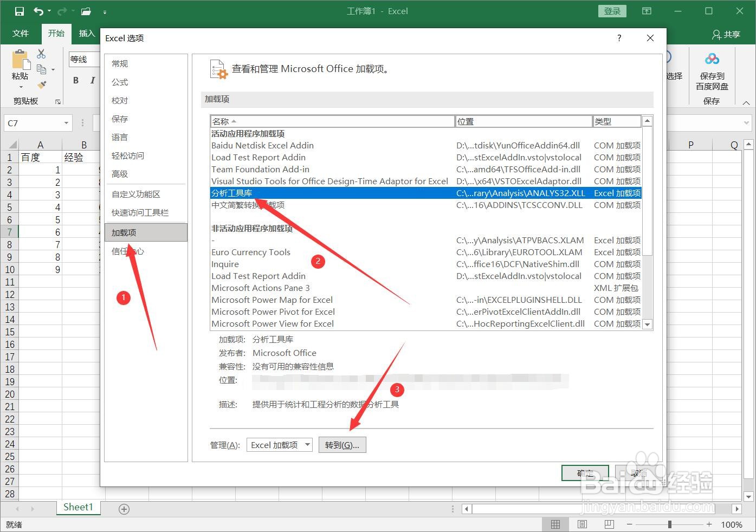Select Microsoft Power Map for Excel row

pyautogui.click(x=426, y=300)
